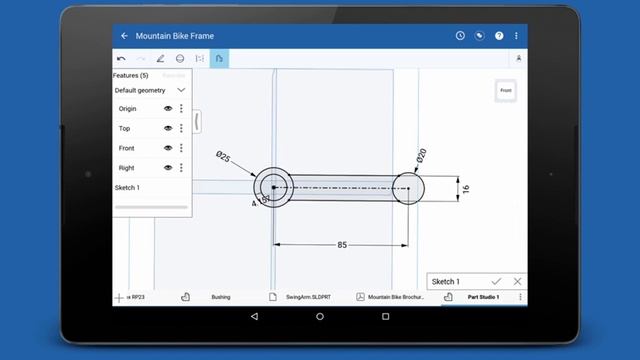640x360 pixels.
Task: Go back from Mountain Bike Frame document
Action: tap(124, 36)
